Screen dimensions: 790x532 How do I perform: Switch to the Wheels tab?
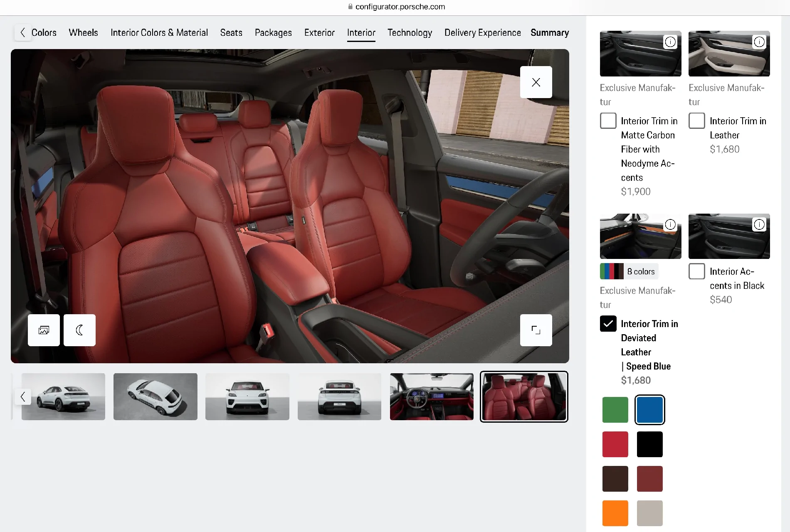click(x=83, y=33)
